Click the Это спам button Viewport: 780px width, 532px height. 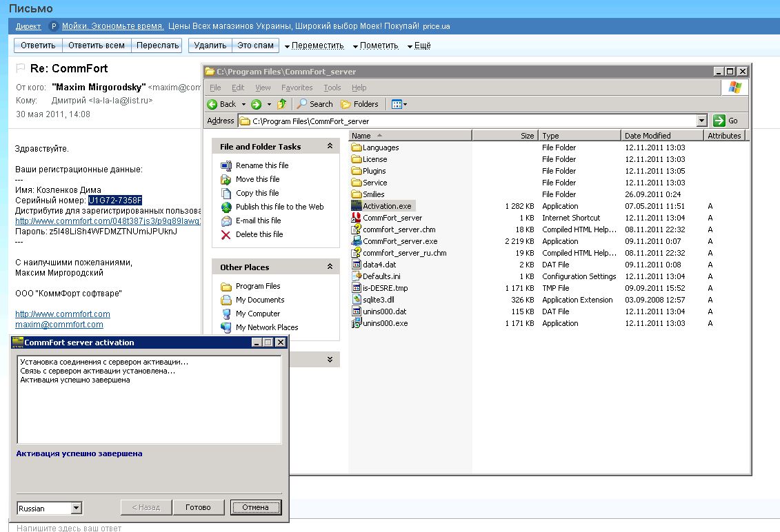(255, 45)
